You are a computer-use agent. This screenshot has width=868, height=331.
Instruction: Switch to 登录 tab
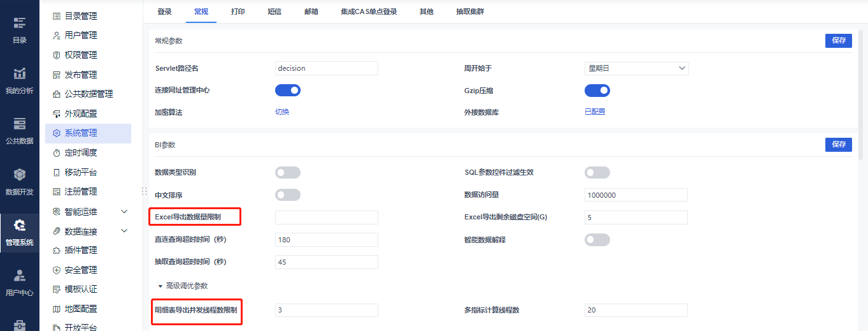tap(164, 11)
